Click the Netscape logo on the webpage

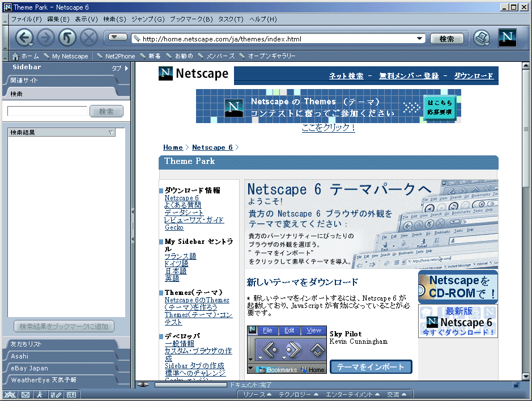[x=193, y=73]
